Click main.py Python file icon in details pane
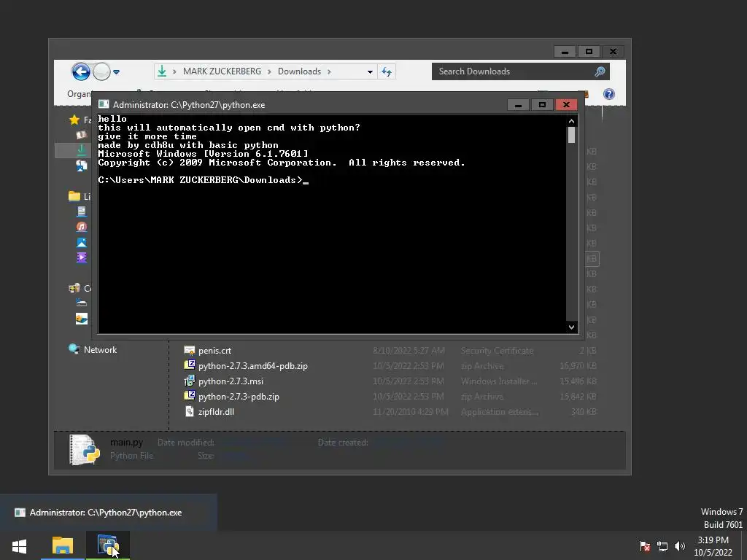The width and height of the screenshot is (747, 560). pos(85,449)
